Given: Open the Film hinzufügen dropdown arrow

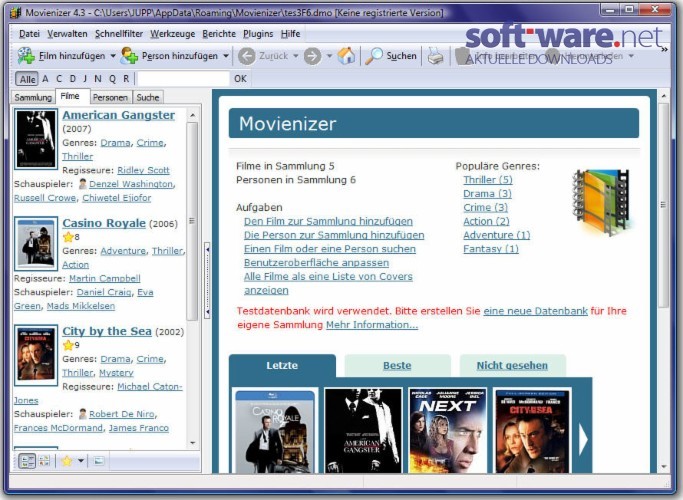Looking at the screenshot, I should coord(113,56).
